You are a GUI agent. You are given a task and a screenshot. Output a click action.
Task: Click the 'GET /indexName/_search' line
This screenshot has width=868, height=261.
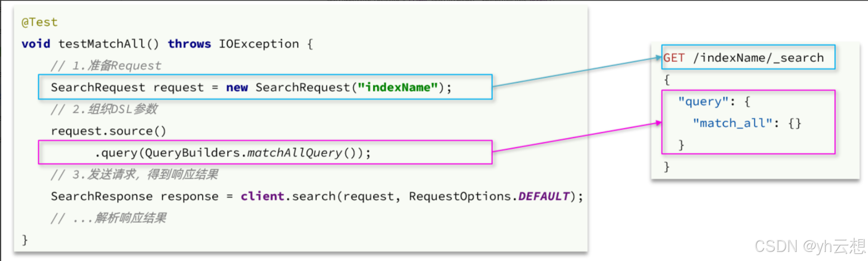click(x=744, y=58)
